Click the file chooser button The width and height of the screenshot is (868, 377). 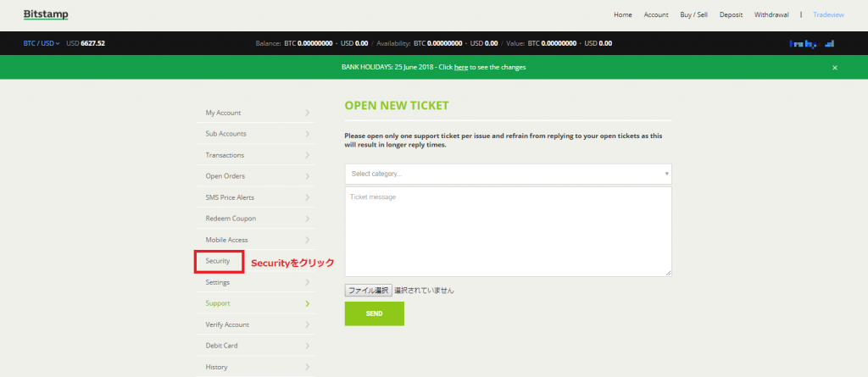click(368, 290)
